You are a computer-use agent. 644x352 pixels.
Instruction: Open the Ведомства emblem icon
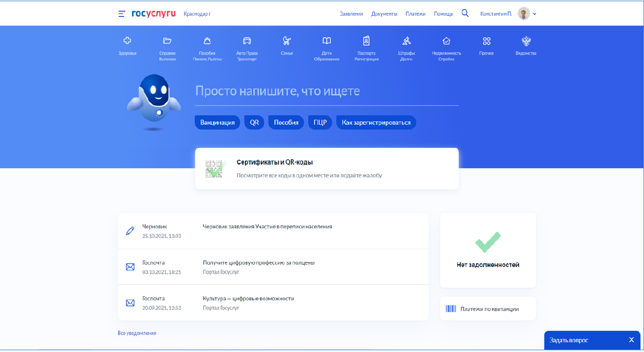(526, 41)
